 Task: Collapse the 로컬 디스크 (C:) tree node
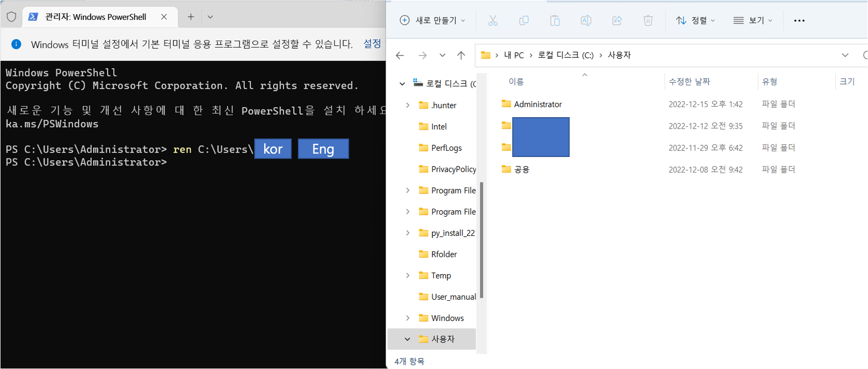tap(402, 83)
